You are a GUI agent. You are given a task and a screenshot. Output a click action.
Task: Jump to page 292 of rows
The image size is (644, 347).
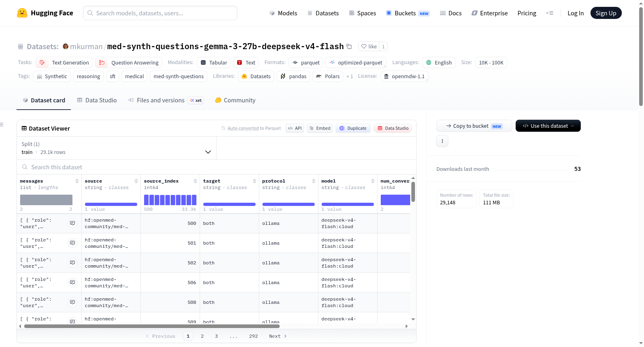pyautogui.click(x=254, y=336)
